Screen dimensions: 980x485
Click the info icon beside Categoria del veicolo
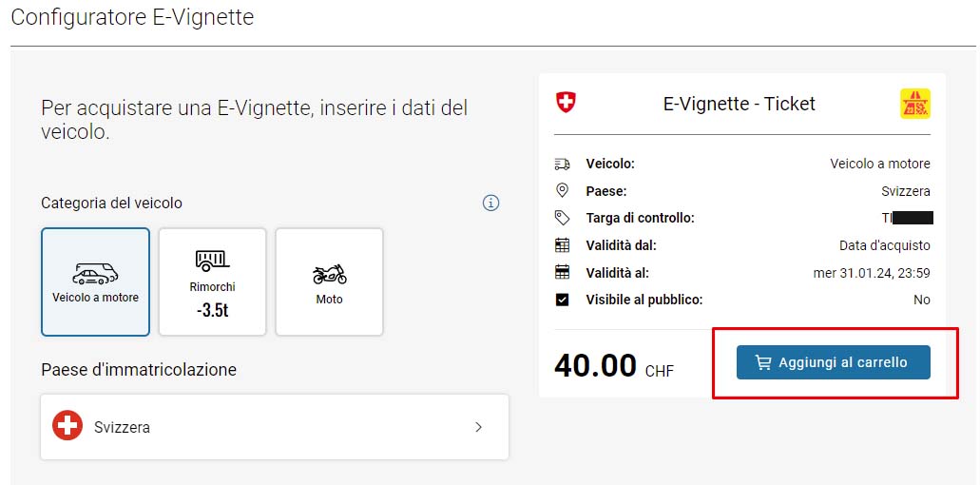pos(490,203)
